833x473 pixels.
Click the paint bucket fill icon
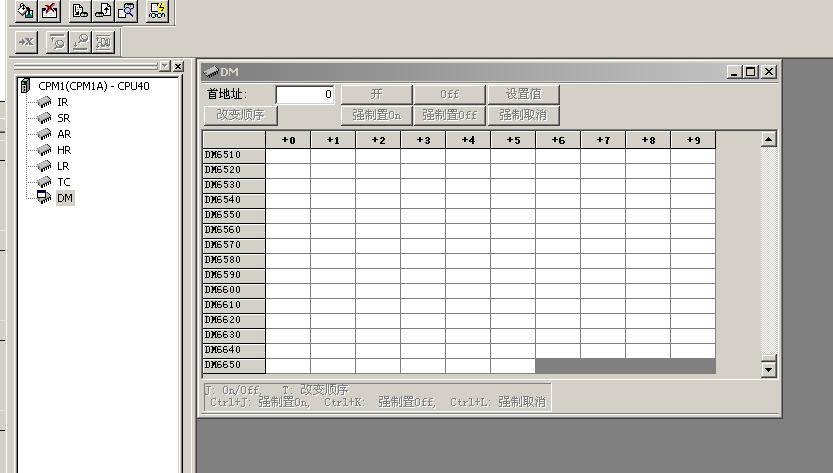tap(26, 11)
